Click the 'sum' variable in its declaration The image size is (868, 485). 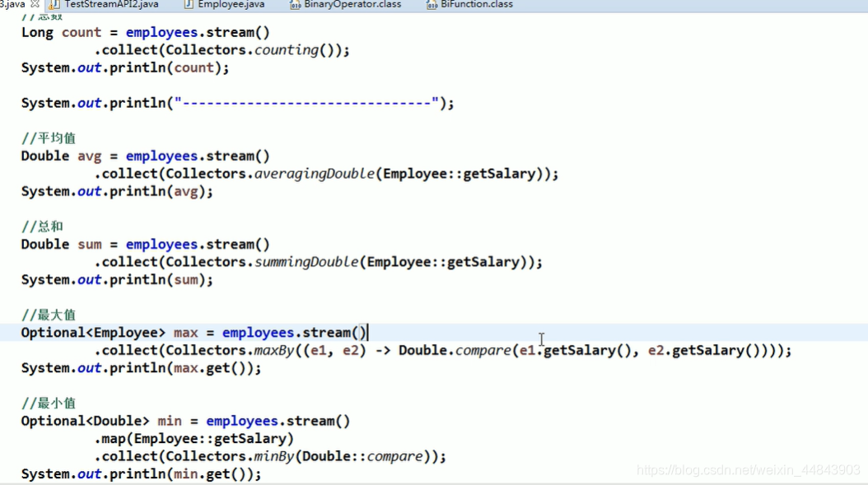click(89, 245)
